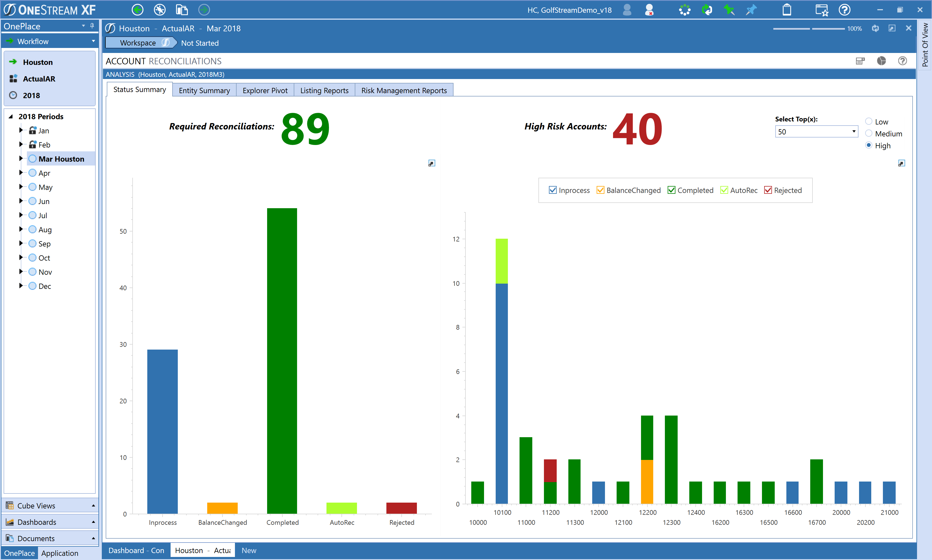The image size is (932, 560).
Task: Click the green circular refresh arrows icon in toolbar
Action: coord(707,10)
